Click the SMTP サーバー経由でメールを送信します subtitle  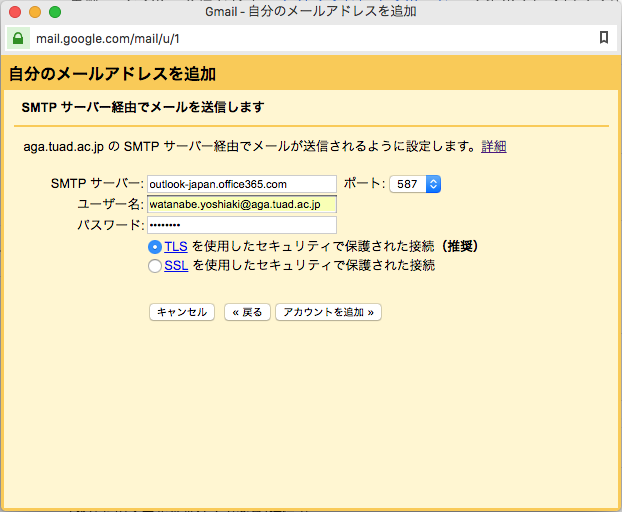point(143,107)
